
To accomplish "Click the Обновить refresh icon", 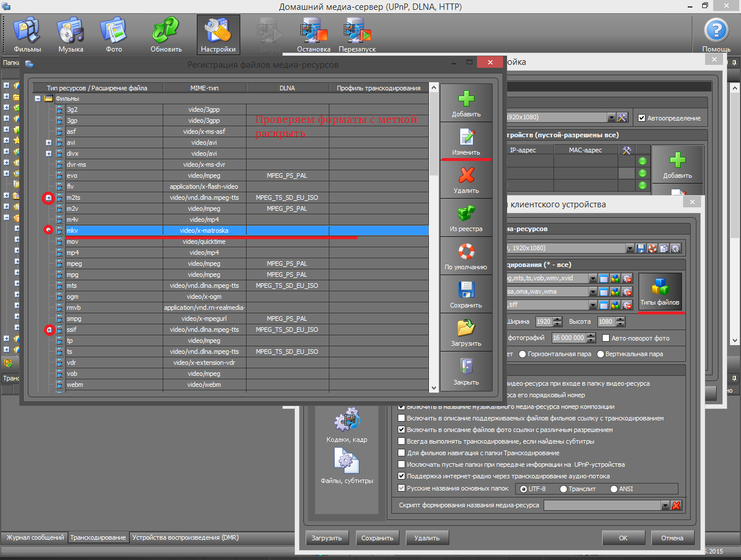I will tap(166, 34).
